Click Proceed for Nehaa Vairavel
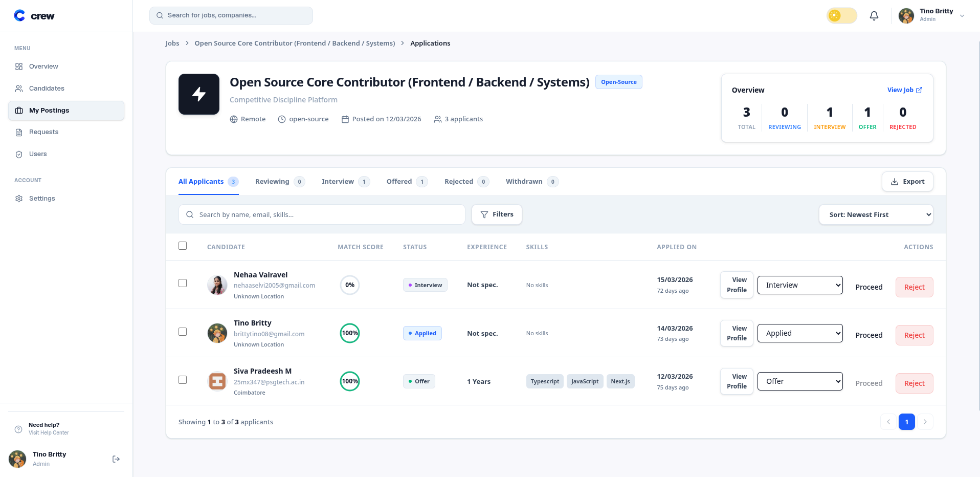980x477 pixels. point(869,287)
